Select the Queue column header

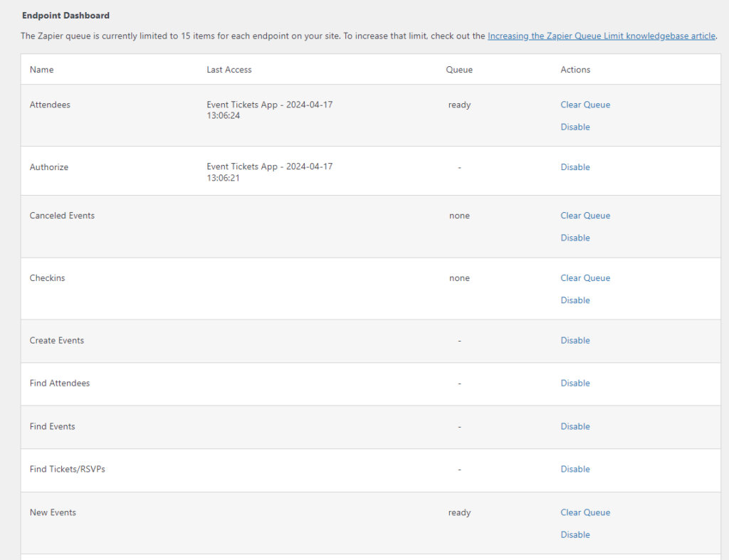click(x=458, y=69)
